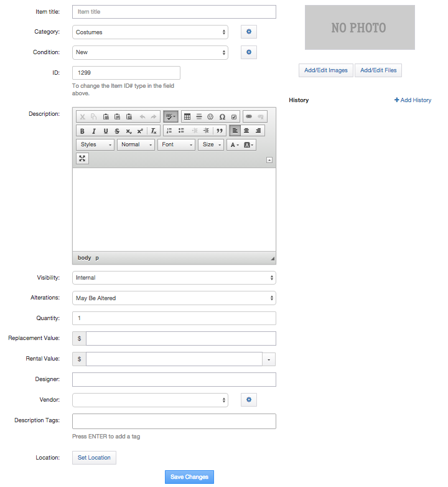
Task: Click the Designer field
Action: [x=174, y=379]
